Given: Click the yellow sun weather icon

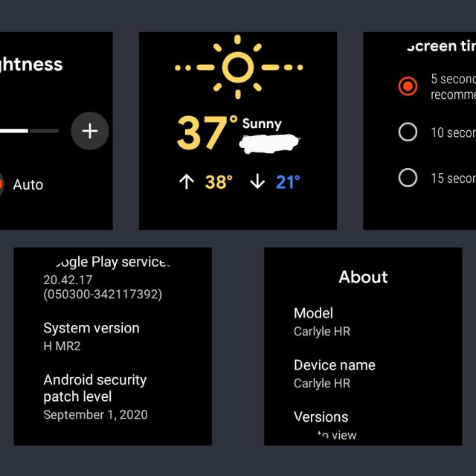Looking at the screenshot, I should coord(238,68).
